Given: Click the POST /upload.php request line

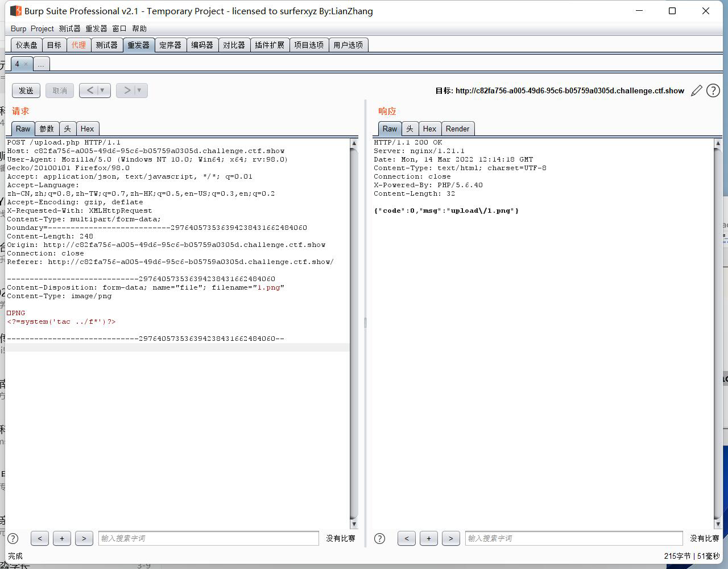Looking at the screenshot, I should pyautogui.click(x=64, y=142).
